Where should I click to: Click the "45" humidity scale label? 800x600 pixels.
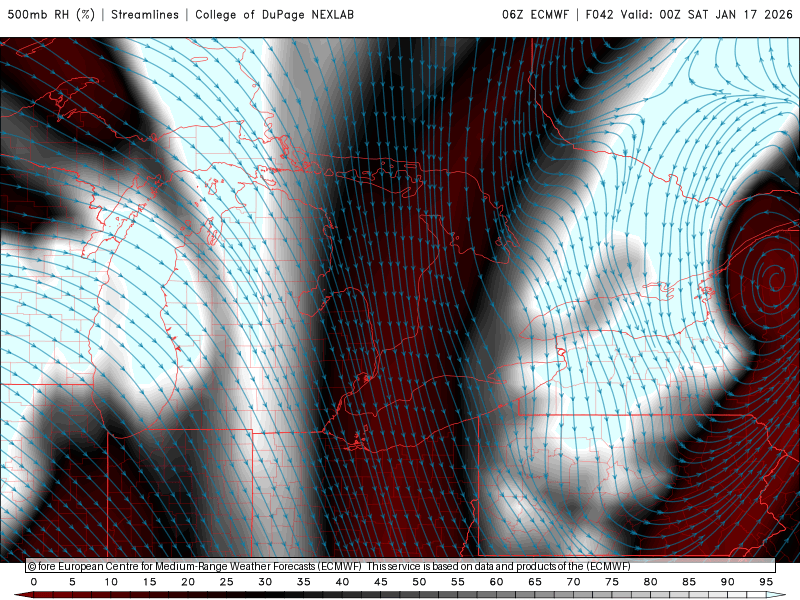pos(381,582)
